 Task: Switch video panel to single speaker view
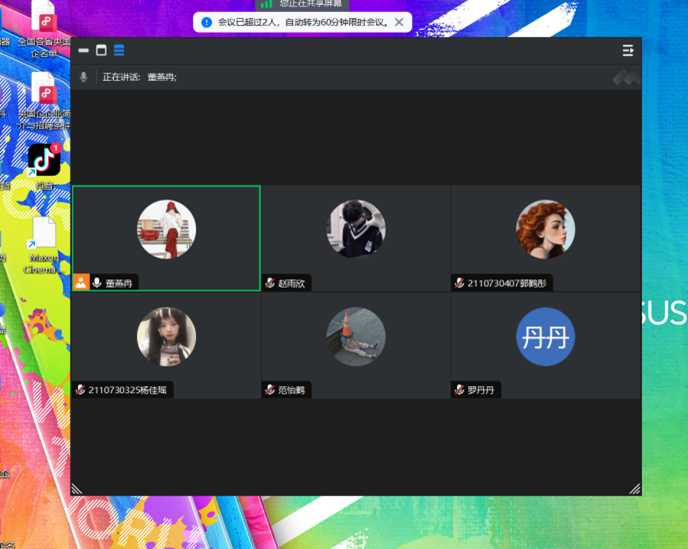[101, 50]
